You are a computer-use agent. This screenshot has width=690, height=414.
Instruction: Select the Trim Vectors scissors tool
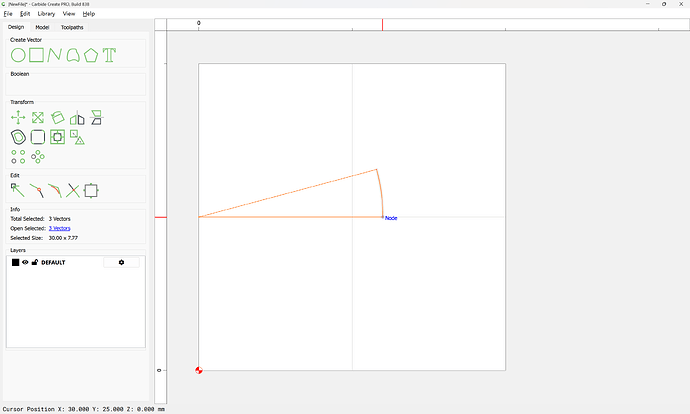73,190
